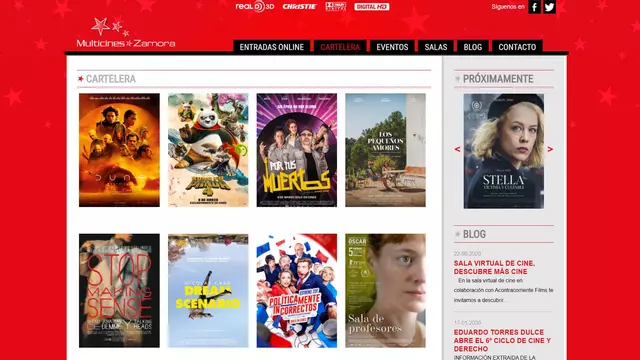Viewport: 640px width, 360px height.
Task: Open the Facebook page icon
Action: point(534,7)
